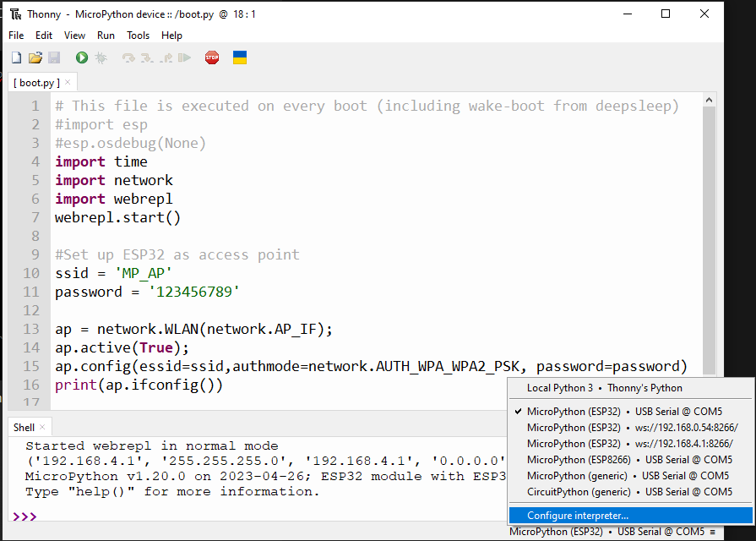Image resolution: width=756 pixels, height=541 pixels.
Task: Open the Tools menu
Action: (x=138, y=36)
